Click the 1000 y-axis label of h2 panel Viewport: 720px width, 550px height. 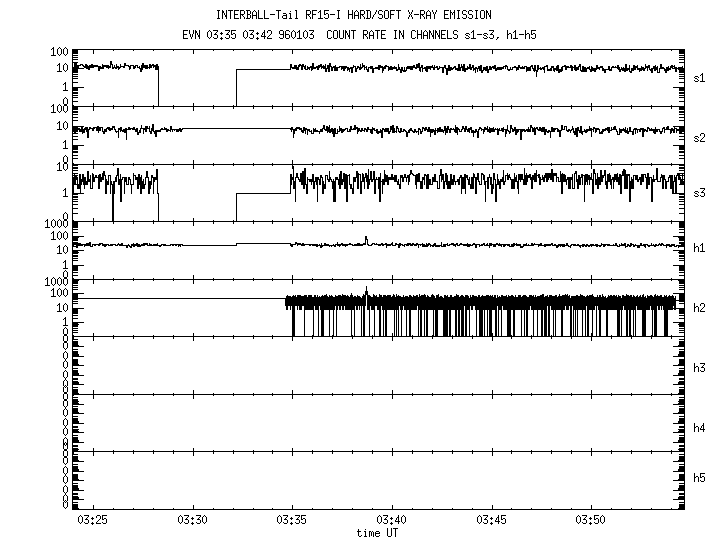click(x=56, y=283)
